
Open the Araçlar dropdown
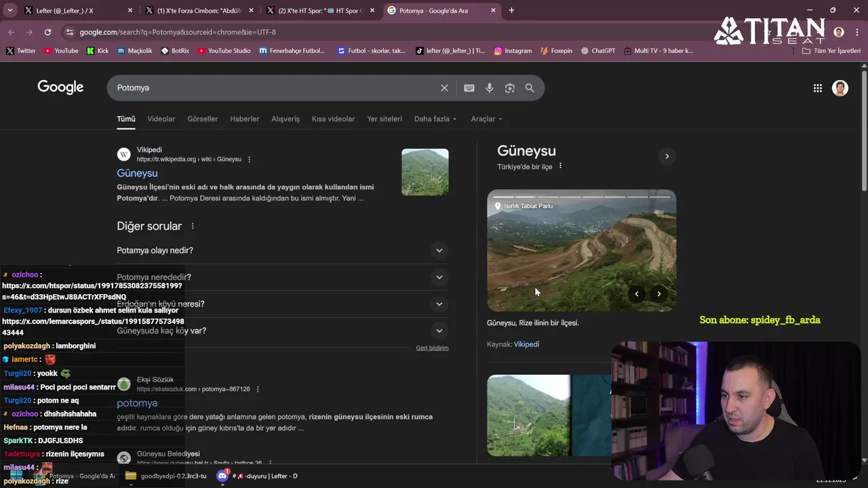(486, 119)
